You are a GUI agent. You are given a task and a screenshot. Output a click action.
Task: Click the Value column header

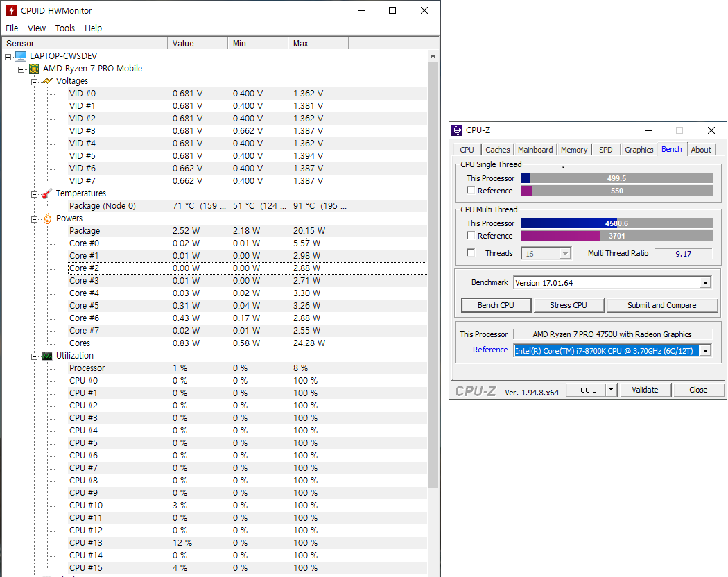pyautogui.click(x=198, y=43)
